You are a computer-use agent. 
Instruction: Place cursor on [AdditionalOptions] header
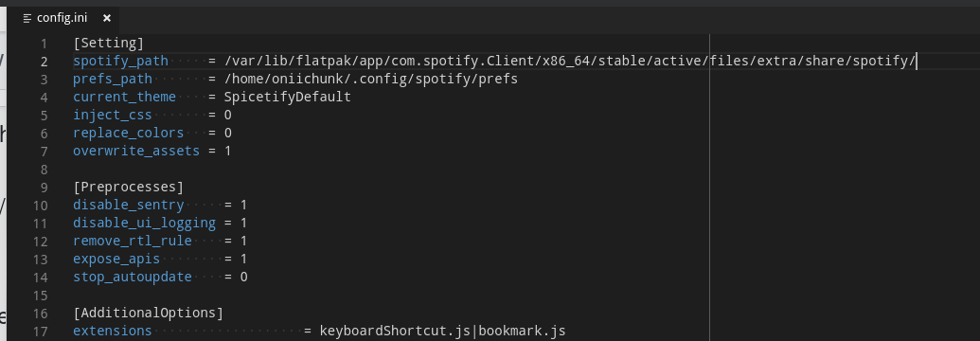click(x=148, y=314)
